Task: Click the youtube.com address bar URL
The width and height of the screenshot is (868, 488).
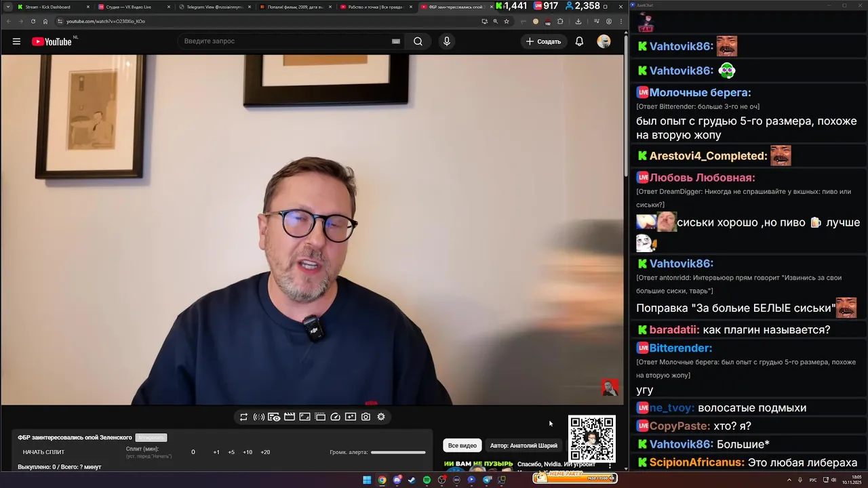Action: (x=106, y=21)
